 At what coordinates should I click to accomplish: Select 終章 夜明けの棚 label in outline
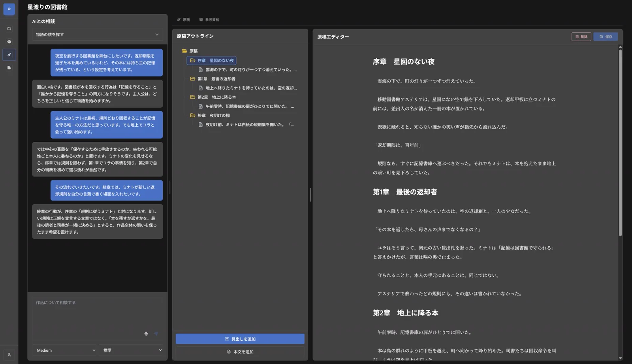pos(214,115)
